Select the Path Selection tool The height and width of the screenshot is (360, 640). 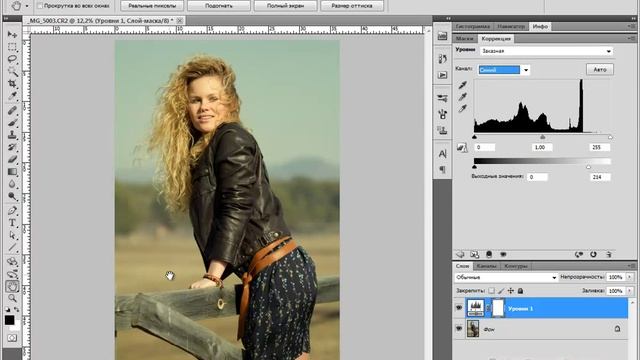[x=12, y=236]
